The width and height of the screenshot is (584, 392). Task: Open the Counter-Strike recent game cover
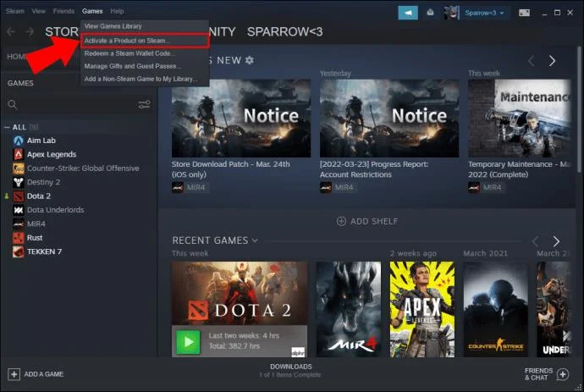(x=496, y=309)
